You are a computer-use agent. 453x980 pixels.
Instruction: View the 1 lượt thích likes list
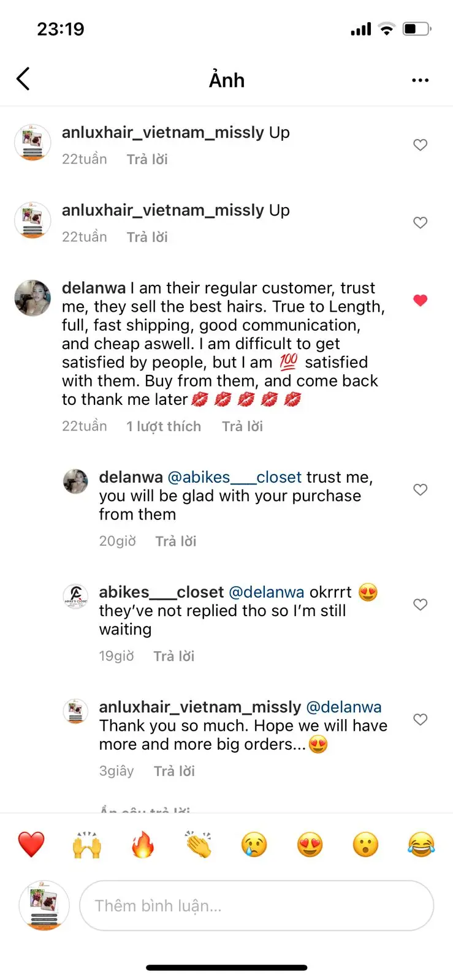(164, 426)
